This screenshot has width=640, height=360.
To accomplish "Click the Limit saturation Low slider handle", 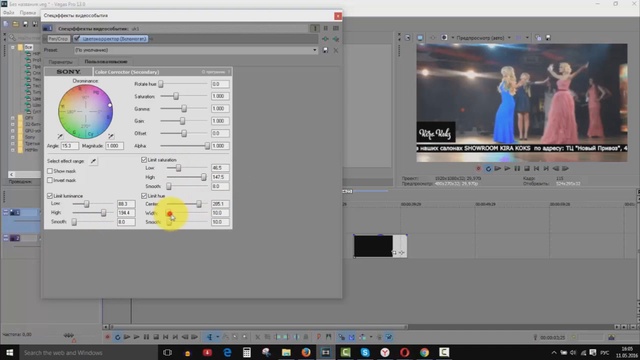I will (x=178, y=168).
